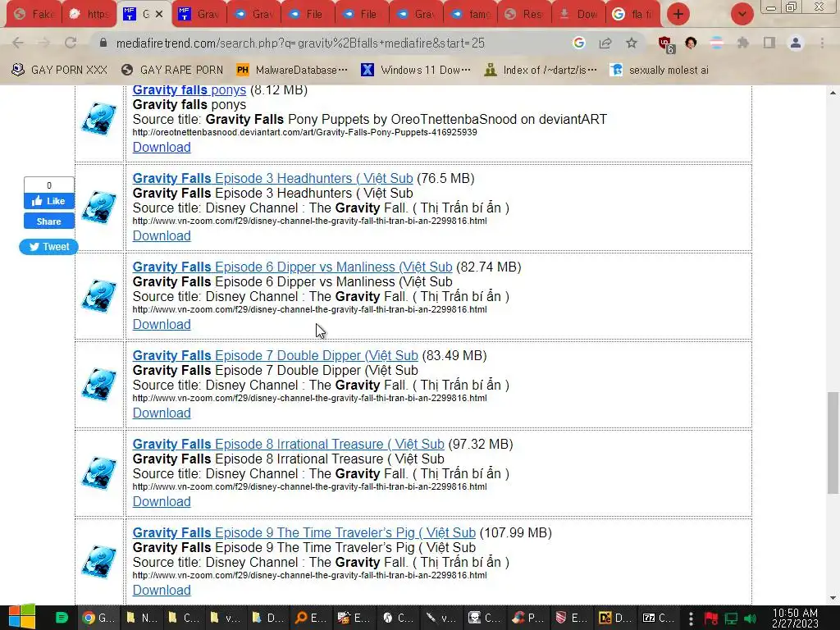
Task: Open the MalwareDatabase bookmark
Action: 292,70
